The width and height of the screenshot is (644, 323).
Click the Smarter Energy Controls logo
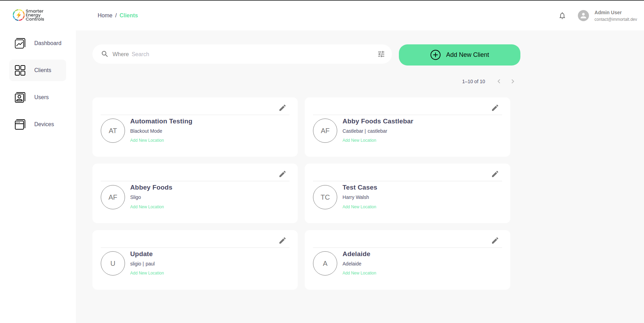click(28, 15)
